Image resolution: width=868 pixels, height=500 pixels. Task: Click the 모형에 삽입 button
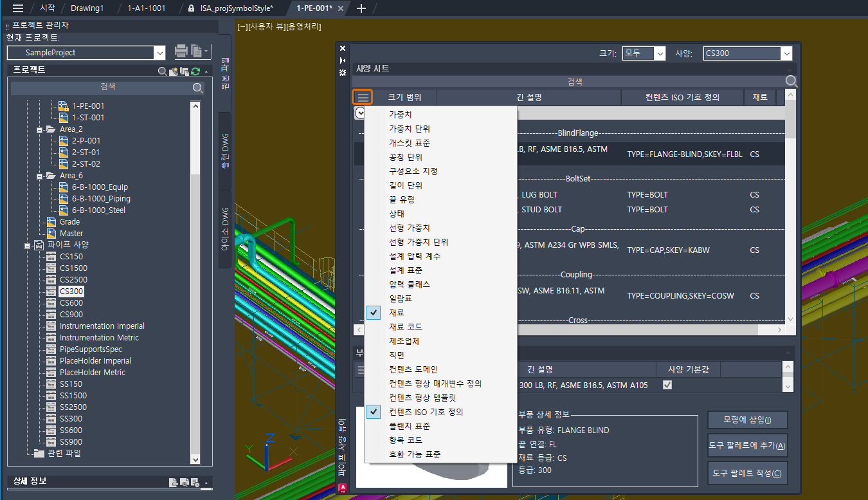tap(748, 420)
